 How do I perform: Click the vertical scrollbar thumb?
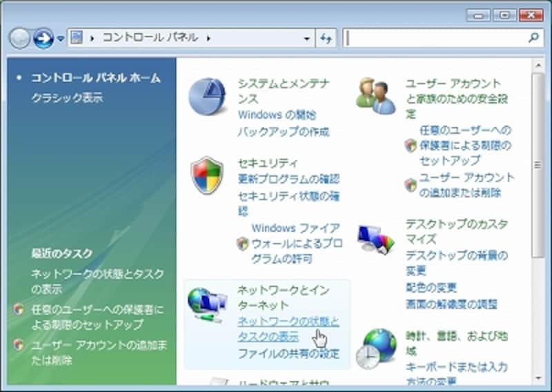538,166
